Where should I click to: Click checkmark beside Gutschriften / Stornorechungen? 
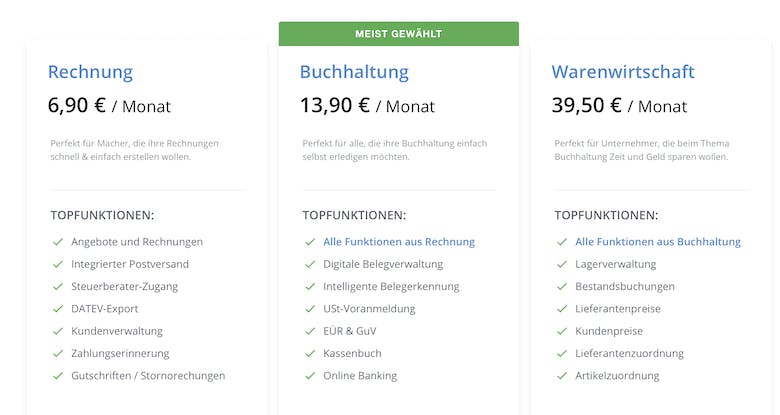[58, 376]
